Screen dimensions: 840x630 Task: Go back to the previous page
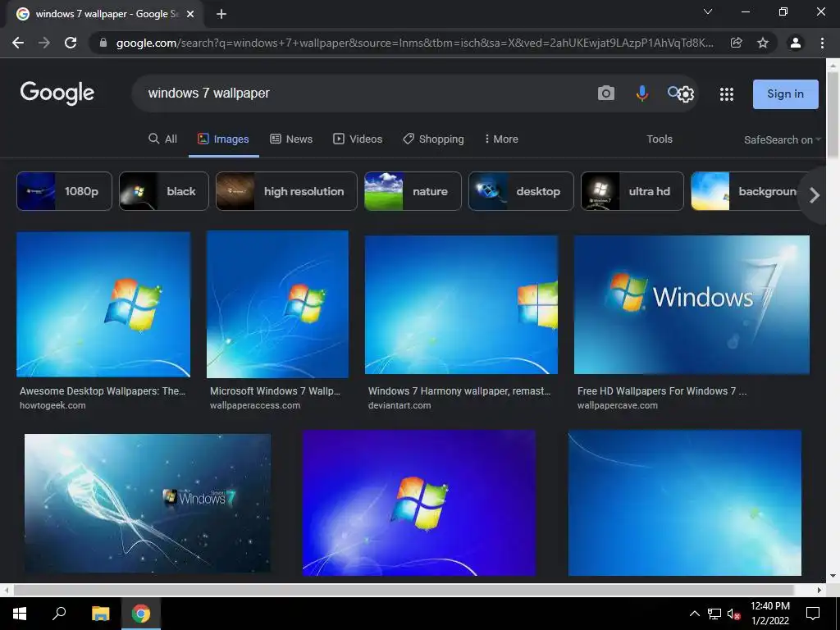point(18,43)
